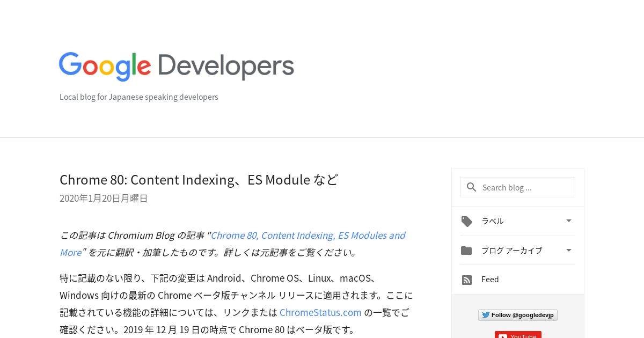
Task: Expand the ブログ アーカイブ dropdown arrow
Action: pyautogui.click(x=569, y=250)
